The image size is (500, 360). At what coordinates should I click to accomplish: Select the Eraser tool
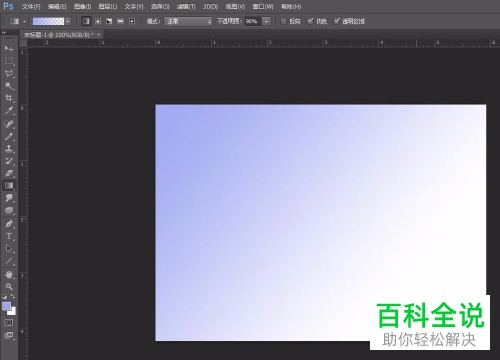[x=9, y=173]
